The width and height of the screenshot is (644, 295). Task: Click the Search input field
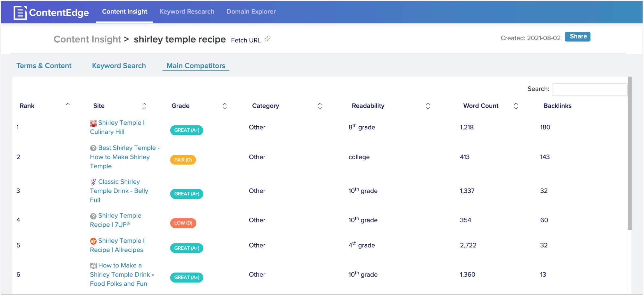[x=589, y=89]
